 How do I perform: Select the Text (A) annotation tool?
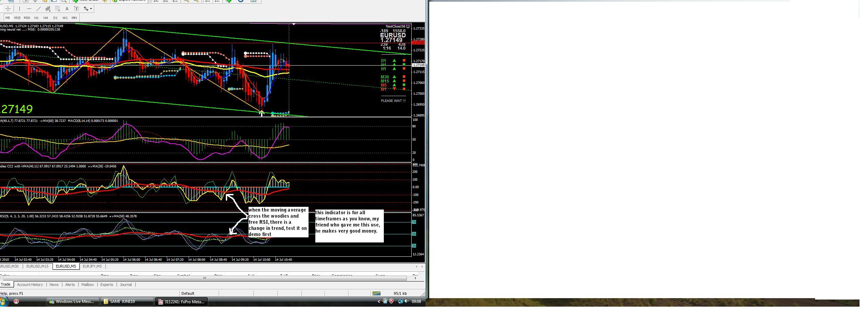pyautogui.click(x=67, y=9)
